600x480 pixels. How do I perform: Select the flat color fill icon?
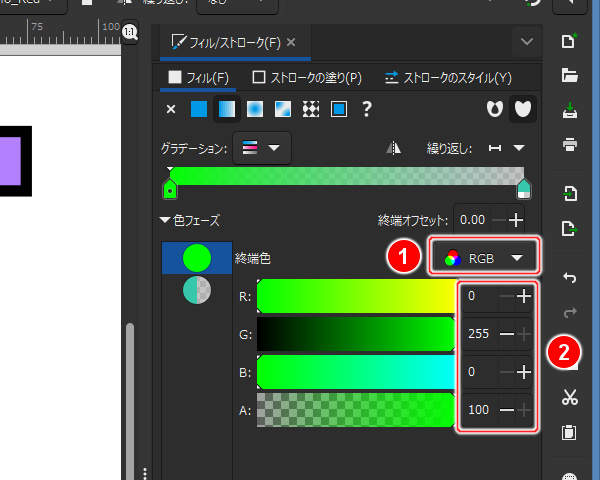point(199,109)
